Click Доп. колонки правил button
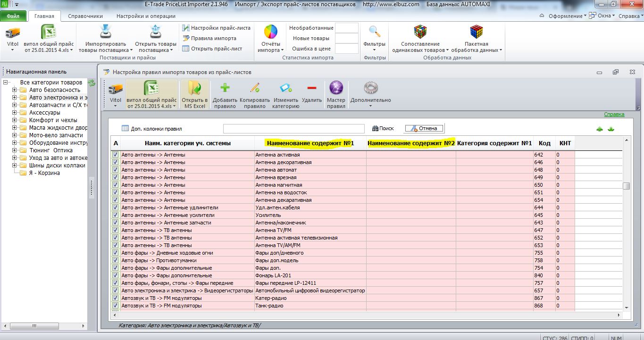The image size is (644, 340). click(x=152, y=128)
